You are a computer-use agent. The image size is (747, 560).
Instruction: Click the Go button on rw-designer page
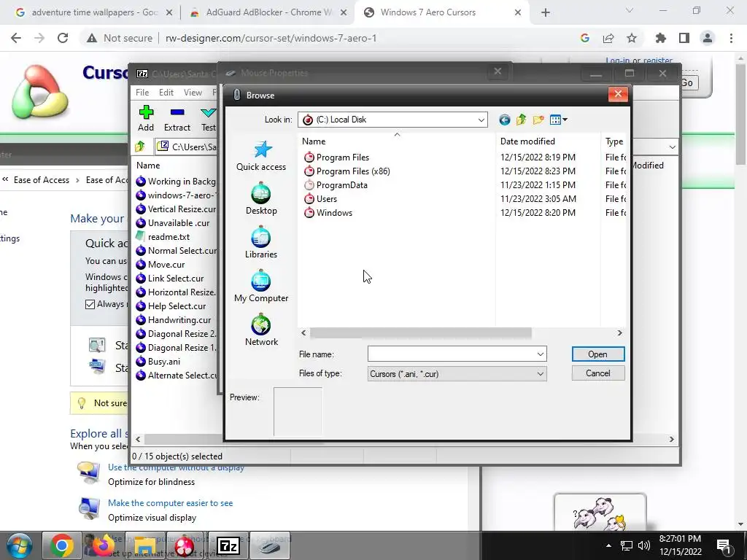coord(689,83)
